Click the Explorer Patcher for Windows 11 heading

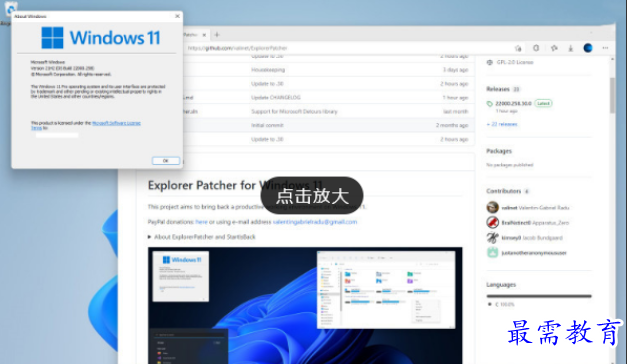[235, 185]
